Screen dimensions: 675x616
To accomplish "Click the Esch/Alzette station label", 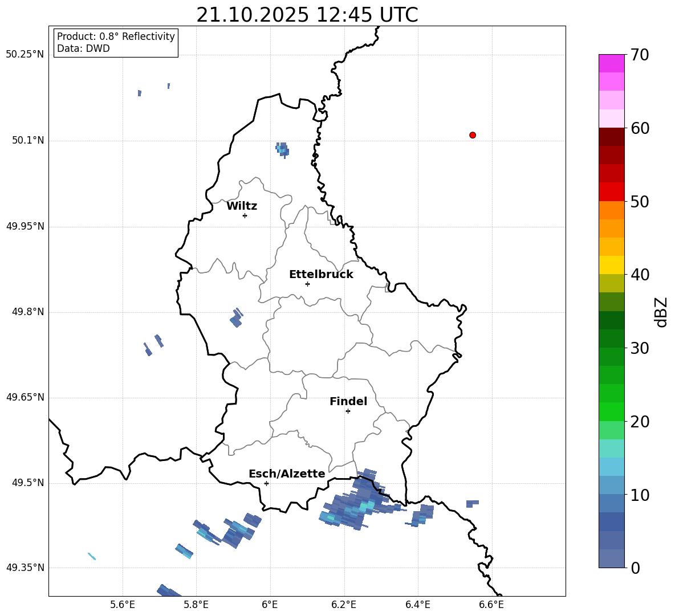I will pos(287,474).
